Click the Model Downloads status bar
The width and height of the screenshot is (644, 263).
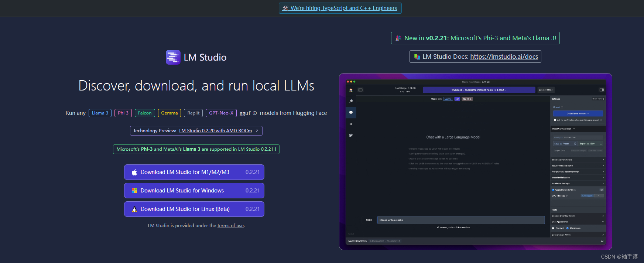pyautogui.click(x=476, y=241)
